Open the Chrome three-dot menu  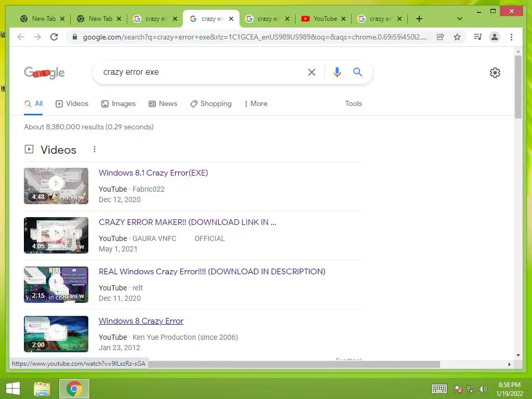coord(511,37)
